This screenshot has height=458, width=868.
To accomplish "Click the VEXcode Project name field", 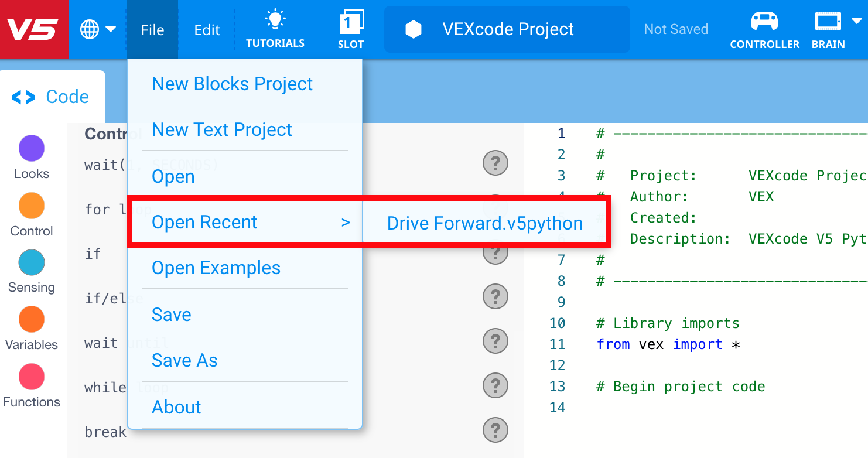I will (x=507, y=29).
